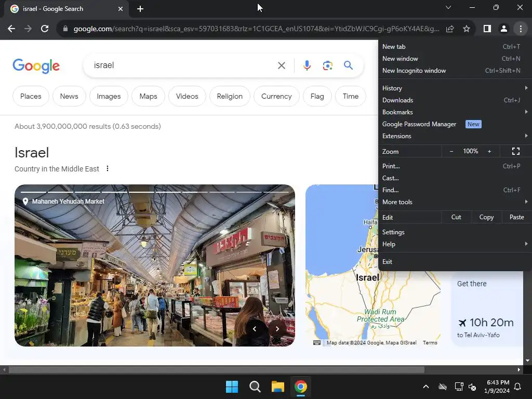Open the side panel icon
Screen dimensions: 532x399
[487, 29]
